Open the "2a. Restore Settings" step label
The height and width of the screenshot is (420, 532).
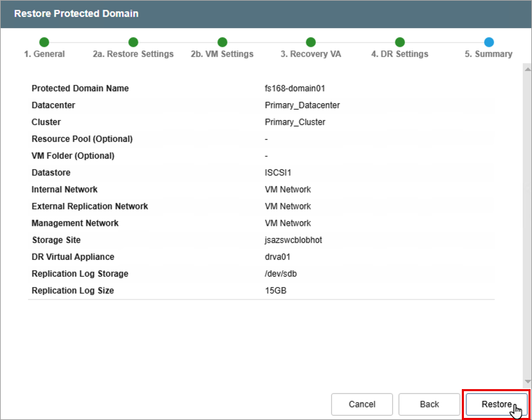click(133, 54)
